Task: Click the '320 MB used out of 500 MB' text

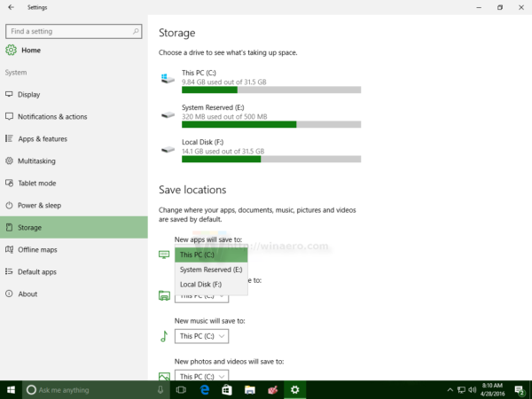Action: tap(224, 116)
